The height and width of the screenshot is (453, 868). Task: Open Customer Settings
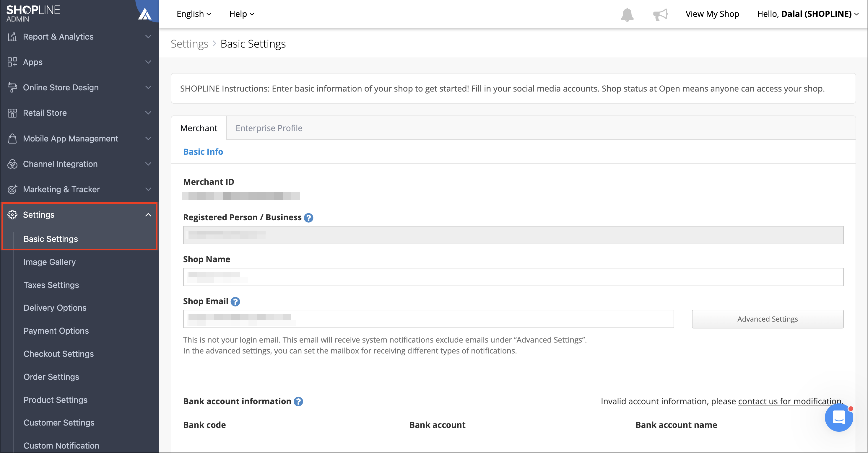pos(59,423)
